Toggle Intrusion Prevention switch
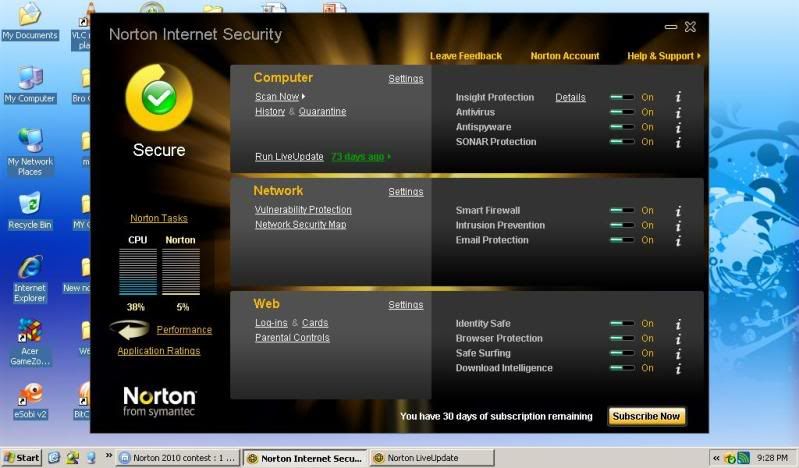 [622, 225]
